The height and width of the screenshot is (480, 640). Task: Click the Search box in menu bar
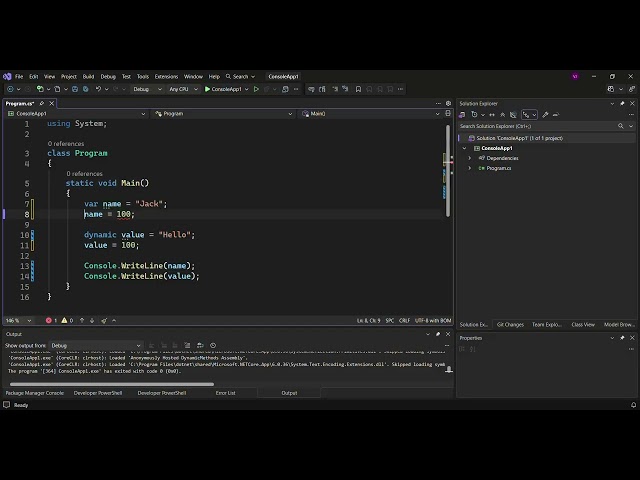click(x=240, y=76)
